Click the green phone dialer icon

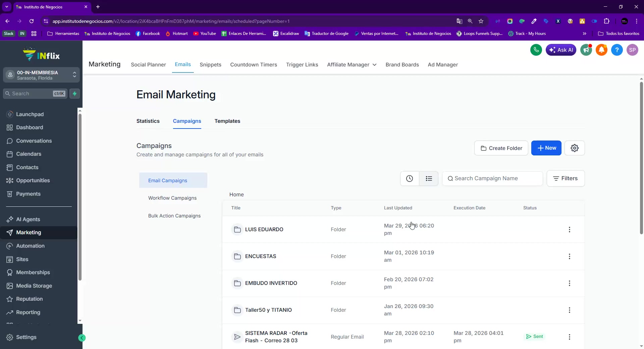click(x=536, y=50)
